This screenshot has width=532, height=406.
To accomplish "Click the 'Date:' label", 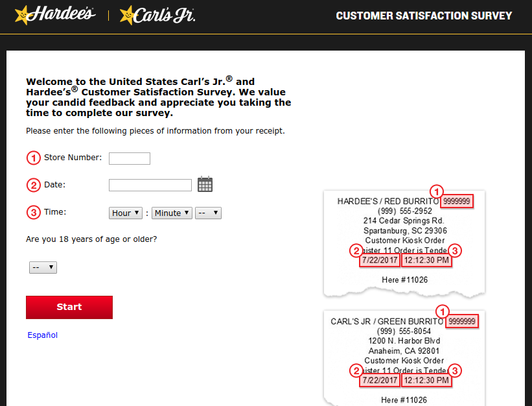I will click(x=54, y=185).
